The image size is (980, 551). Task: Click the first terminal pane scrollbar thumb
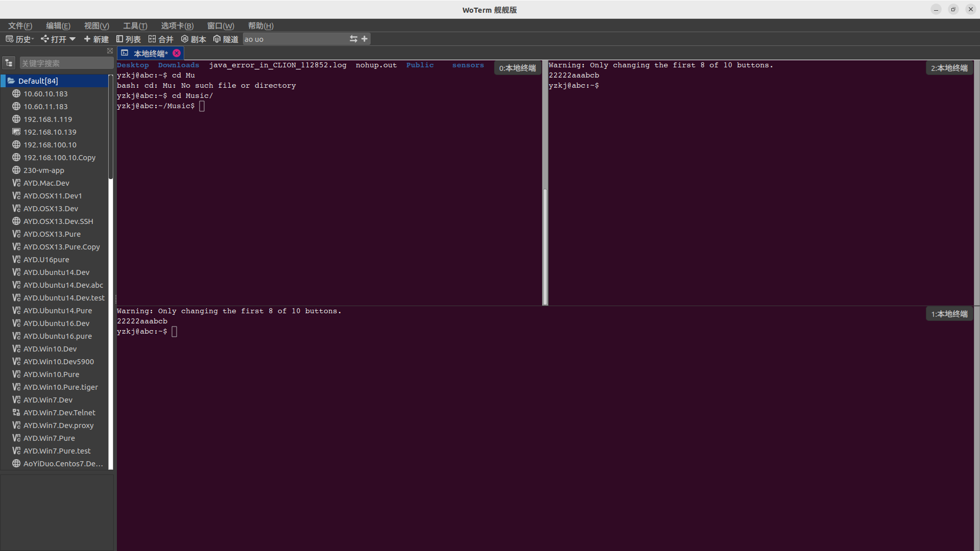(x=545, y=246)
